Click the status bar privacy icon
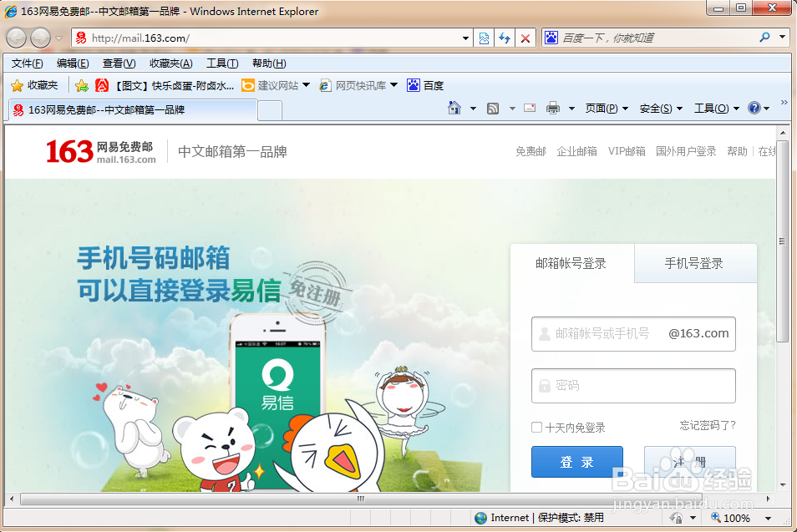The image size is (797, 532). click(676, 518)
